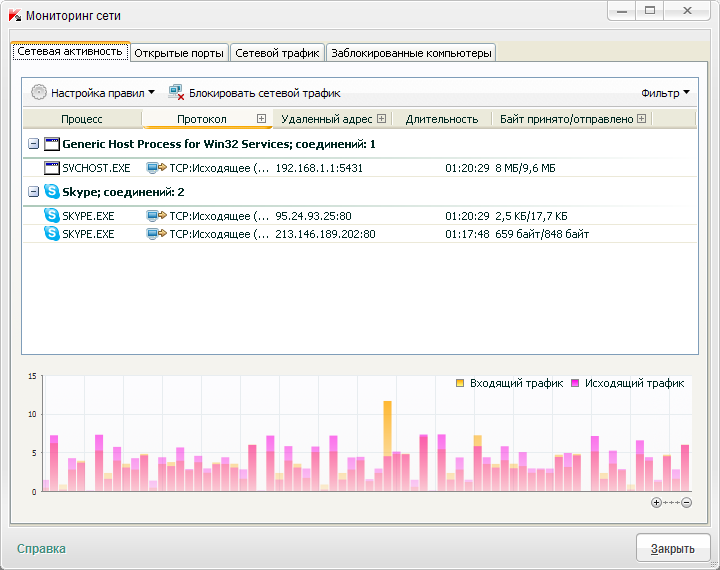
Task: Click the rules settings gear icon
Action: click(x=39, y=92)
